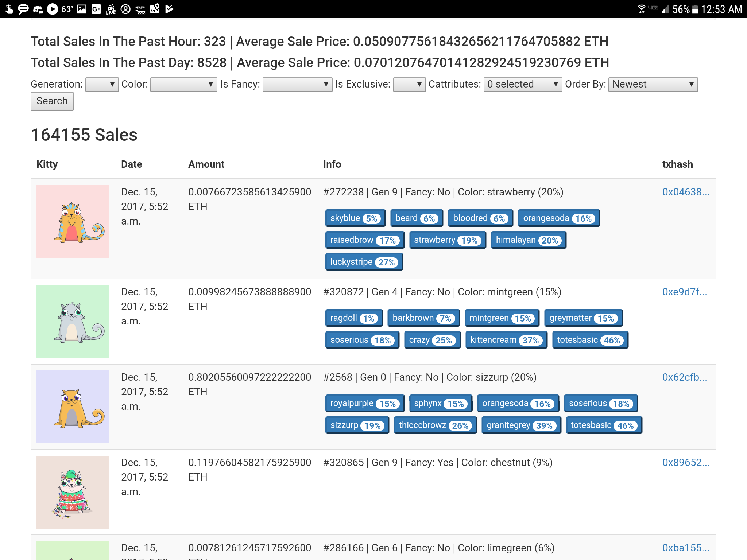Click the '164155 Sales' heading
Viewport: 747px width, 560px height.
pyautogui.click(x=84, y=135)
